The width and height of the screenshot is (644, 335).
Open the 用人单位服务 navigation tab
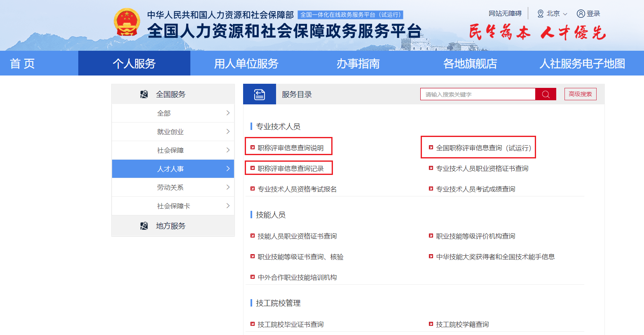click(246, 64)
